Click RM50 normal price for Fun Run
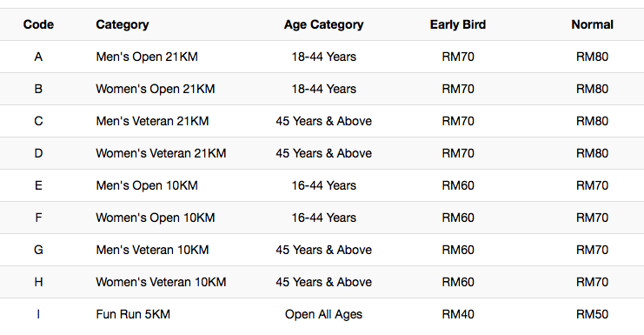The image size is (644, 335). tap(592, 314)
